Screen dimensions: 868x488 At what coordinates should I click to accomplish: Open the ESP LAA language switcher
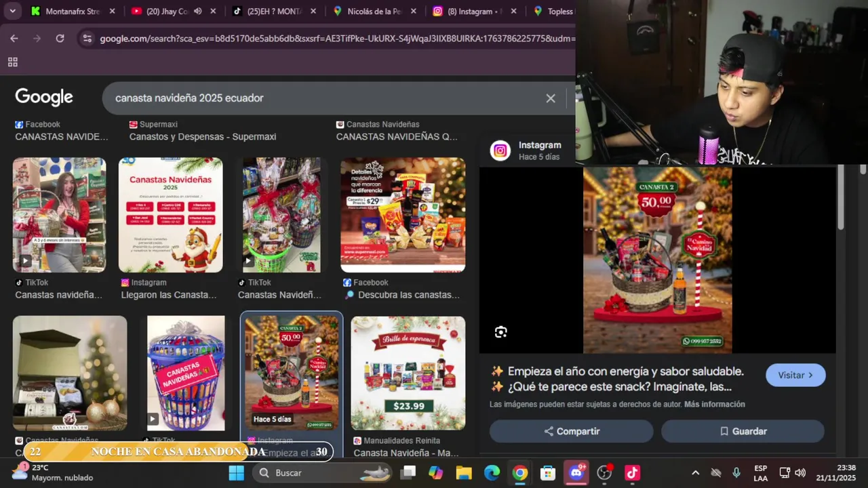click(x=761, y=472)
